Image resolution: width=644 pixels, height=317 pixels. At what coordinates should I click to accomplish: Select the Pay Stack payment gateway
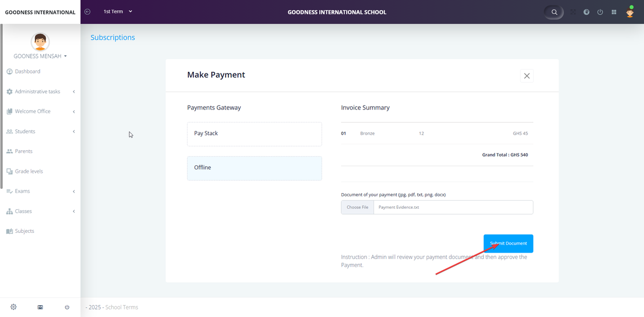pos(254,134)
